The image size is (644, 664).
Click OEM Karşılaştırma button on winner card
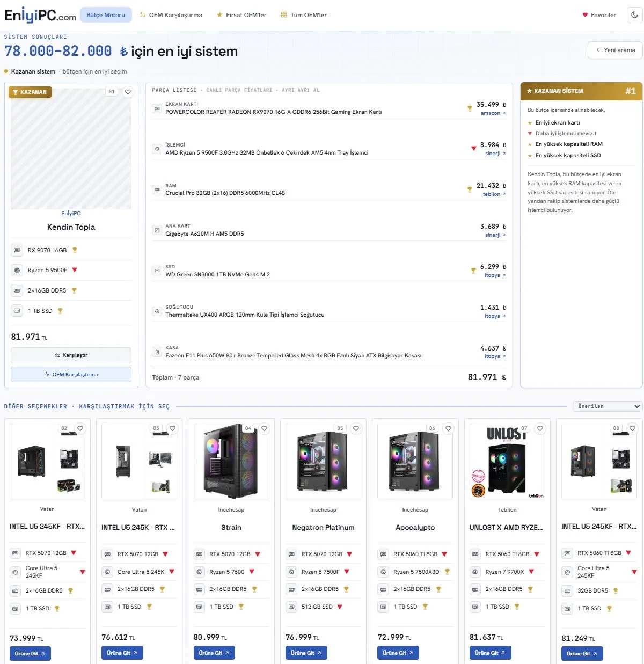(71, 375)
